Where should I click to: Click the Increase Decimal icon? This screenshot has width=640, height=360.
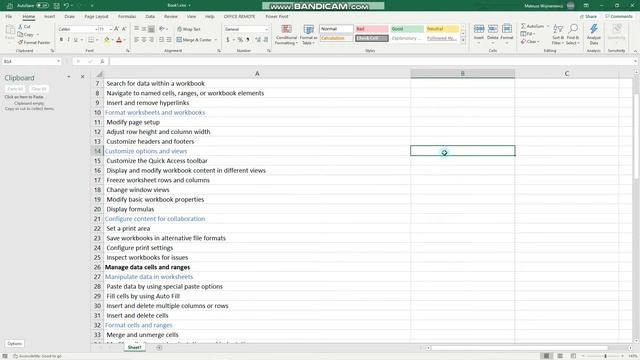coord(258,40)
